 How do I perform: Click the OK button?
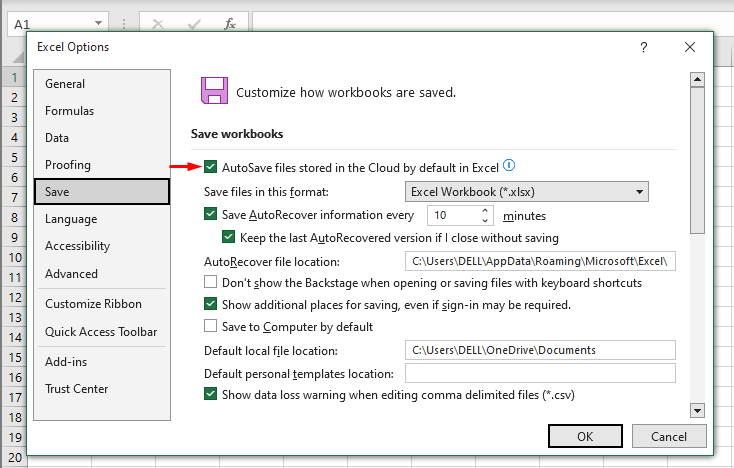pos(585,436)
